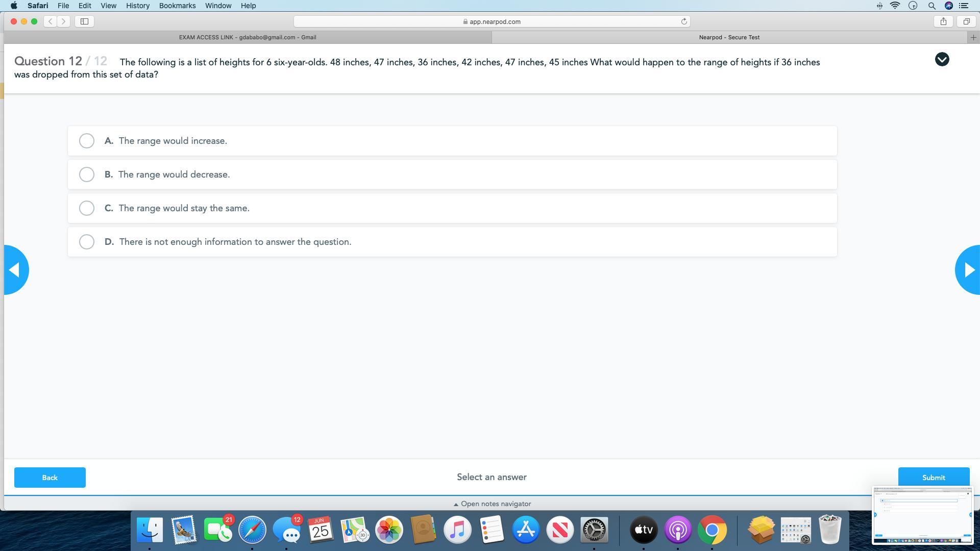Open the screenshot preview thumbnail

click(x=922, y=515)
